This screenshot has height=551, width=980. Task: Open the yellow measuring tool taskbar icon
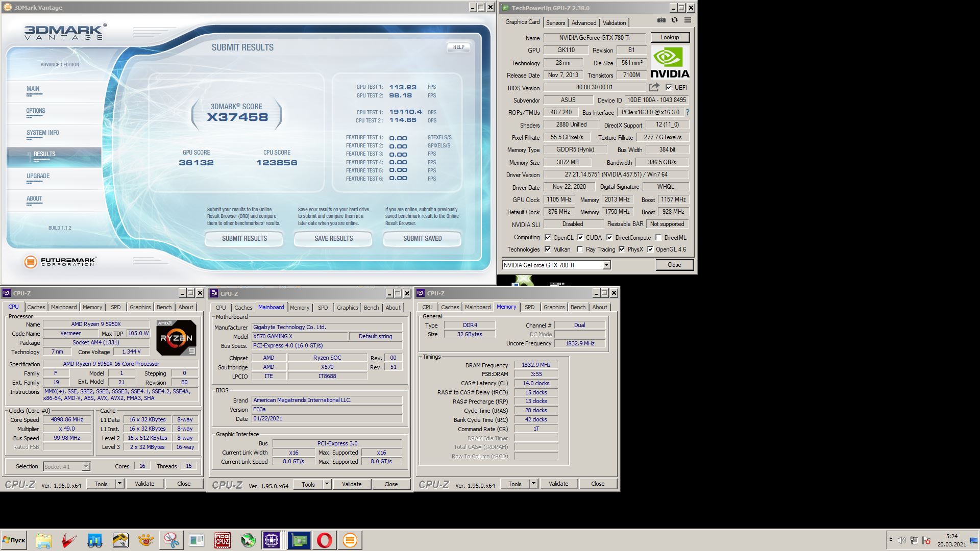coord(120,540)
